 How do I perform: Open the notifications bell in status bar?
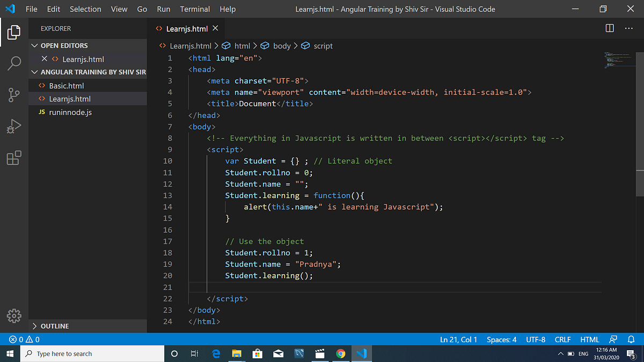[x=631, y=339]
